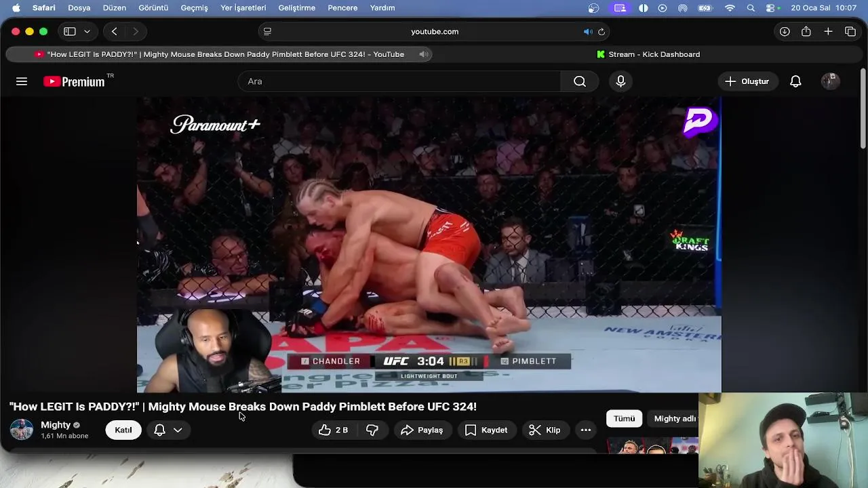This screenshot has width=868, height=488.
Task: Open the Geçmiş menu
Action: [x=195, y=8]
